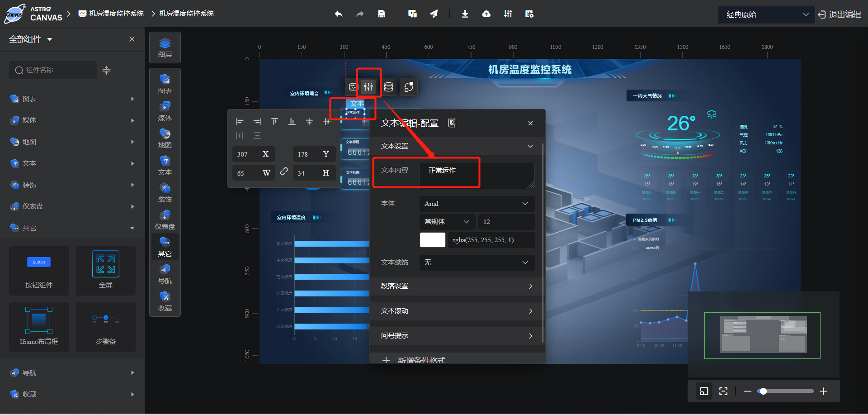868x415 pixels.
Task: Open the 文本装饰 dropdown showing 无
Action: [x=477, y=262]
